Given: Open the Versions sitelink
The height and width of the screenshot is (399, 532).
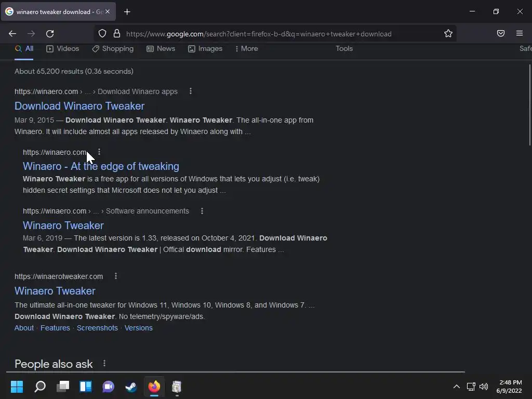Looking at the screenshot, I should (x=138, y=328).
